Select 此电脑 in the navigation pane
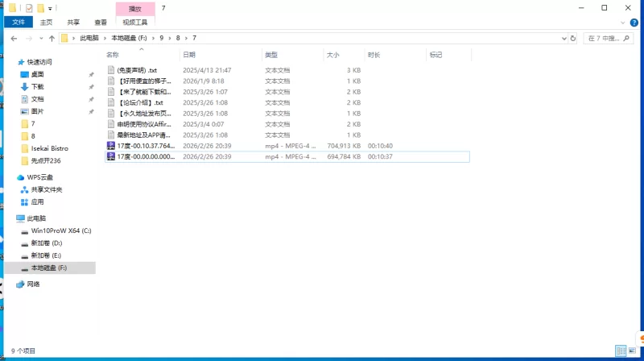 [x=36, y=218]
